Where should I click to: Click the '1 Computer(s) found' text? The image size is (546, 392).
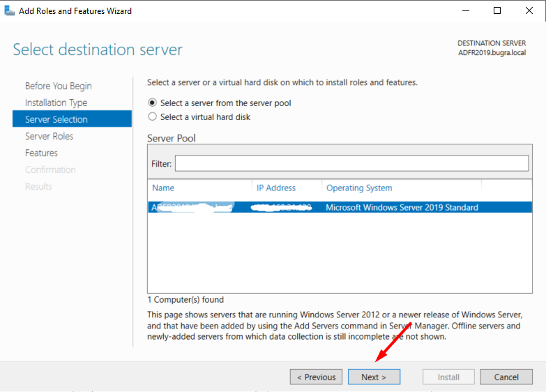(x=185, y=300)
